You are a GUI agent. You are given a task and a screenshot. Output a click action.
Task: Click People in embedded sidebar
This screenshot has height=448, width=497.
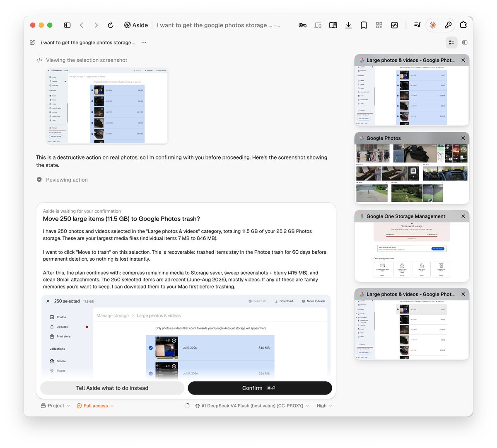[58, 361]
